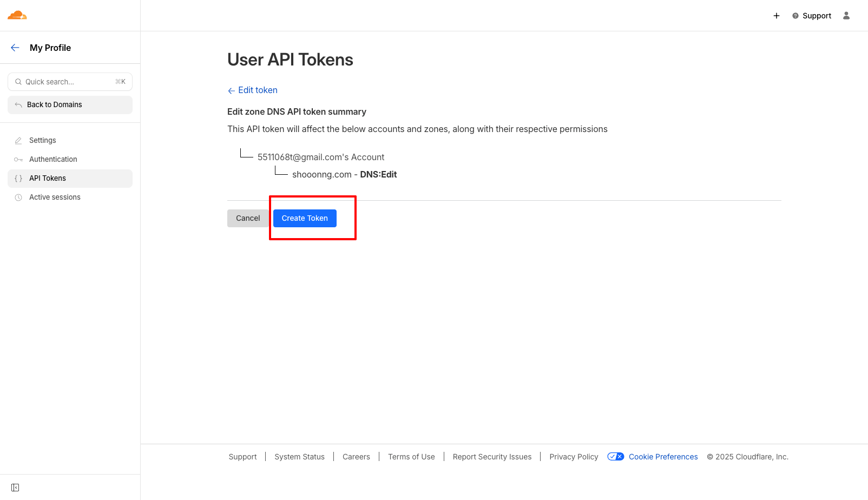
Task: Click the Create Token button
Action: pos(305,218)
